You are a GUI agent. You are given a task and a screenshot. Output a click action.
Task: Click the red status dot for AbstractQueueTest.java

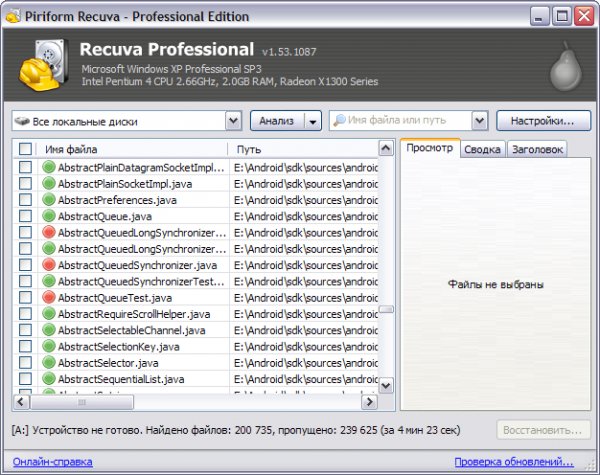49,297
